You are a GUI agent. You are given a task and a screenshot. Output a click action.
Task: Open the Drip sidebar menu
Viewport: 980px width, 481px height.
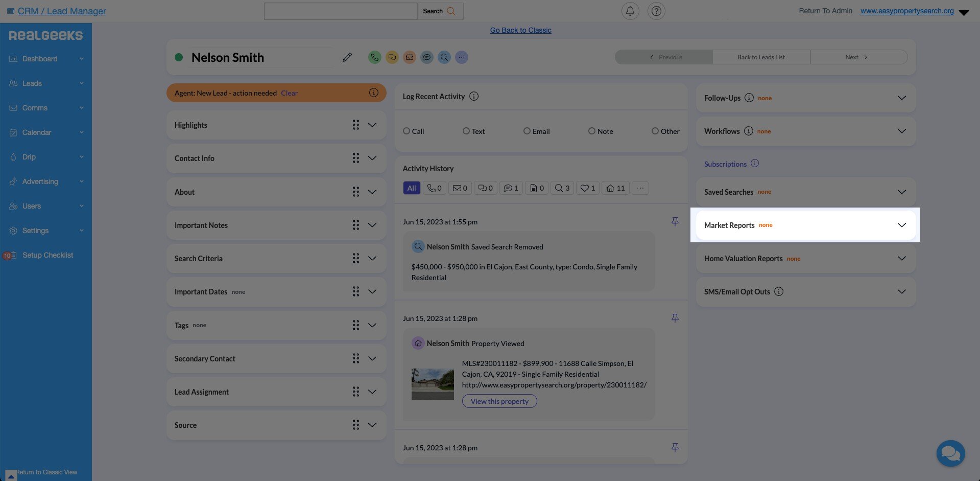pos(46,157)
